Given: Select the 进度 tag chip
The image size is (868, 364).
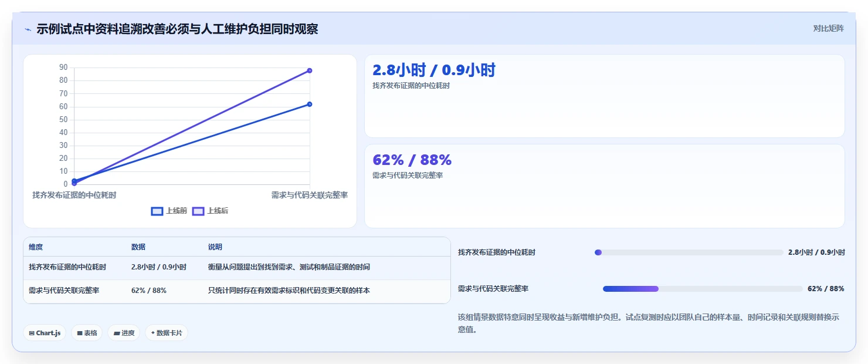Looking at the screenshot, I should pyautogui.click(x=124, y=333).
